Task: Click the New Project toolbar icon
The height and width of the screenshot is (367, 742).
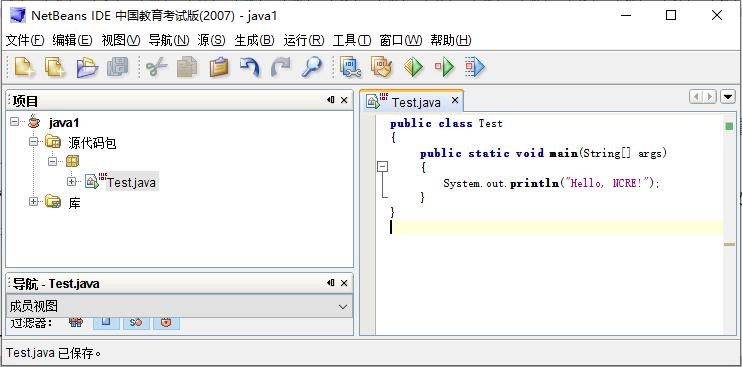Action: (54, 67)
